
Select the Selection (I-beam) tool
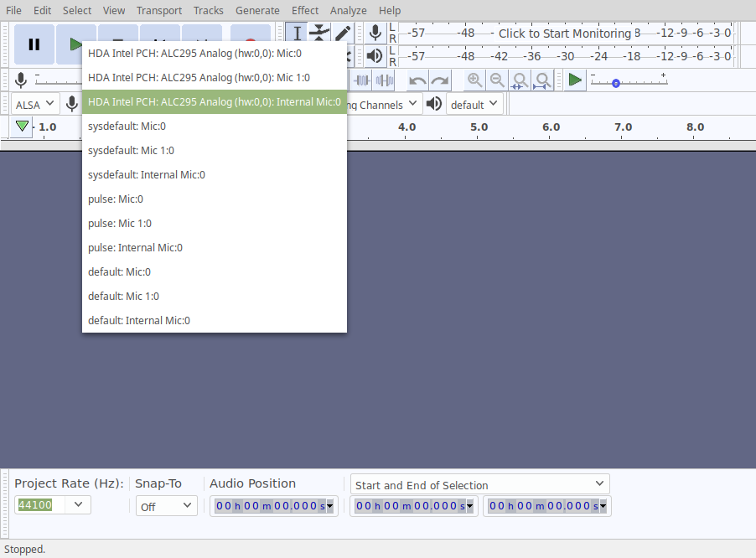coord(297,34)
